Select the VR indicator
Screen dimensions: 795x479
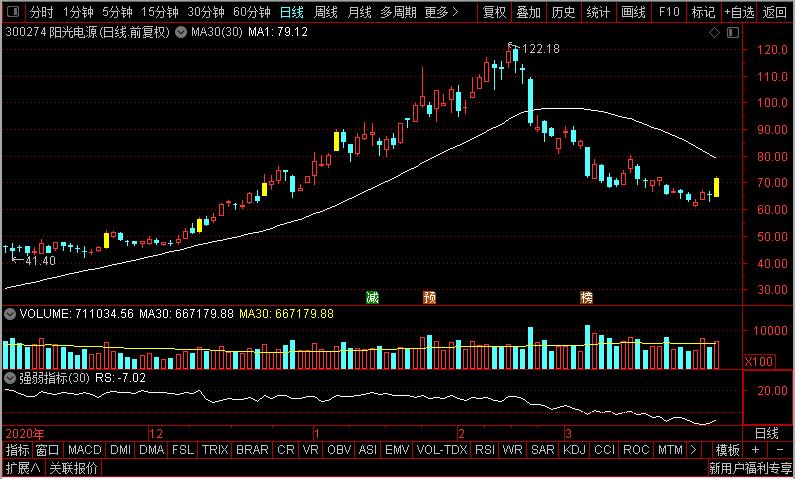click(x=311, y=450)
